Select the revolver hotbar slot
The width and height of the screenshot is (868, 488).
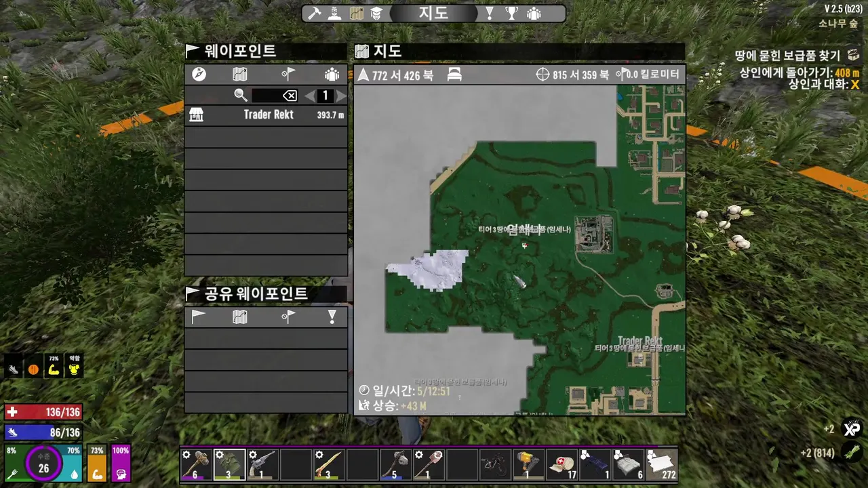click(x=262, y=465)
